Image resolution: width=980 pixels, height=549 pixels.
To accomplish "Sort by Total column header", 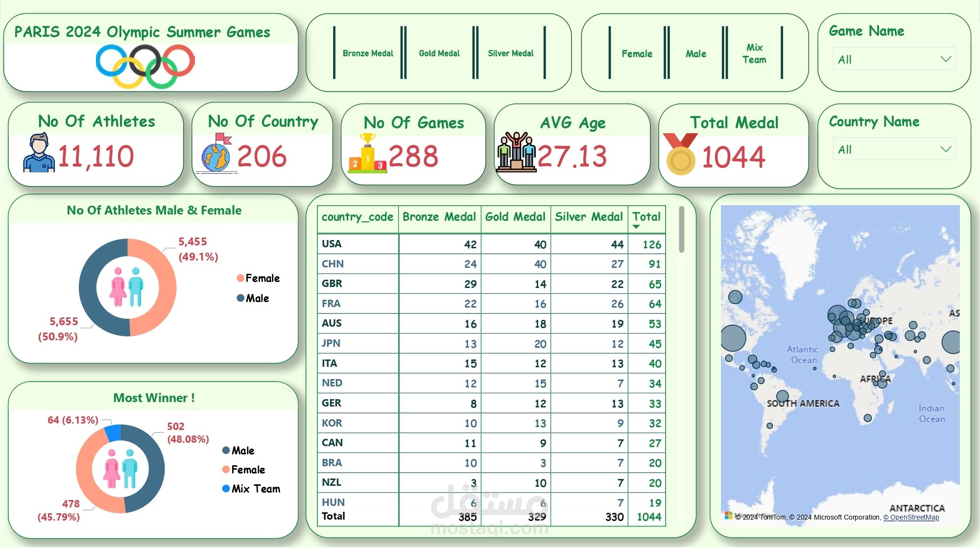I will point(646,216).
